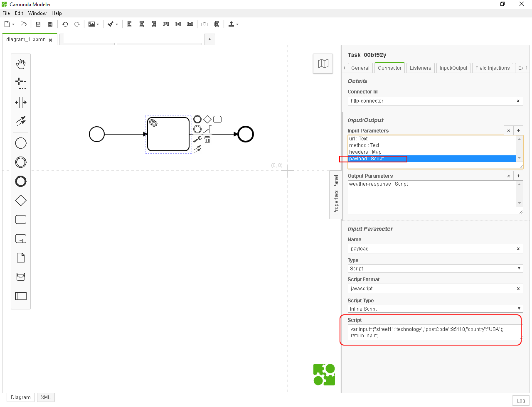Toggle the Properties Panel side tab
532x407 pixels.
click(336, 195)
